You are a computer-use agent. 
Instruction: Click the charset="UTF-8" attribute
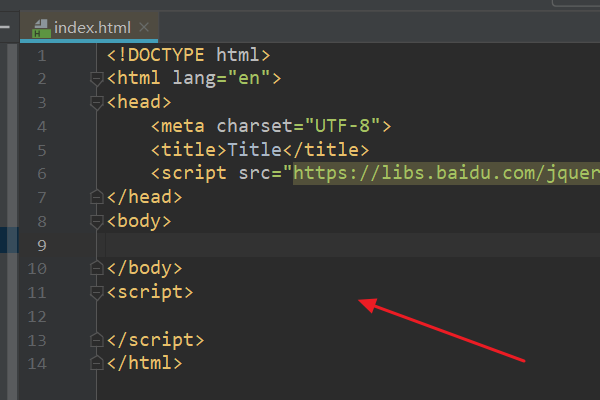[298, 126]
